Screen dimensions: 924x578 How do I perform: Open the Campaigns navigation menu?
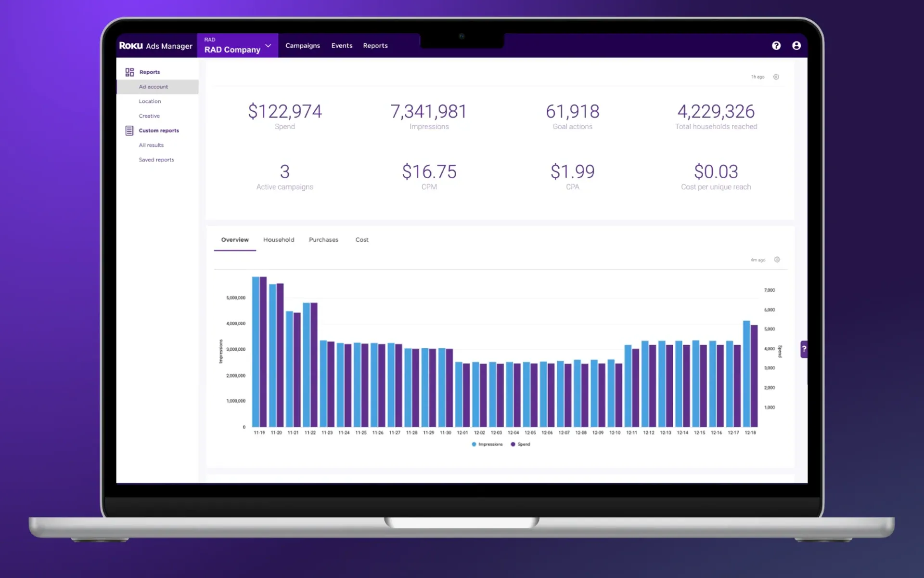303,45
